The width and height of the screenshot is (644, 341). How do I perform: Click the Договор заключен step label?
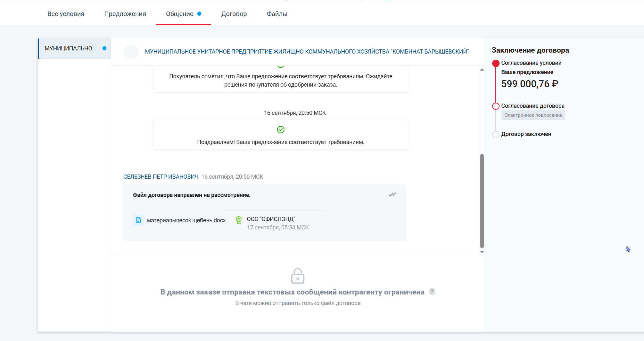tap(526, 134)
